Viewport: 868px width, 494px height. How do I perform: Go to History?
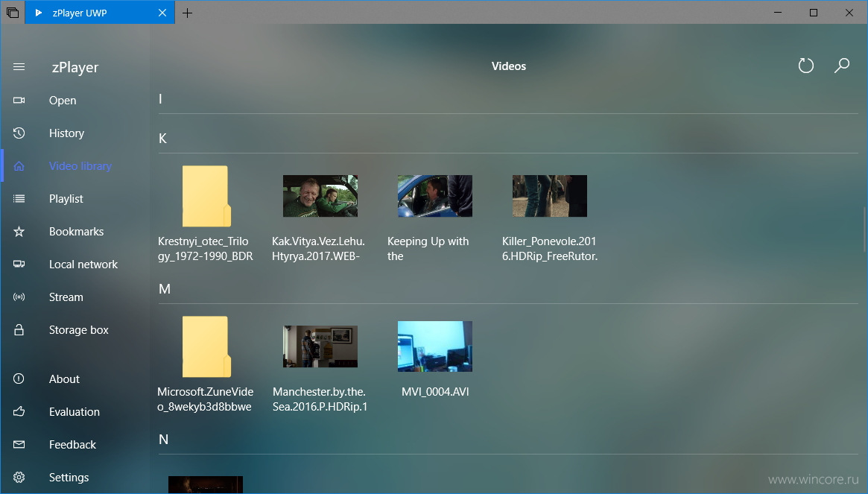pos(66,133)
